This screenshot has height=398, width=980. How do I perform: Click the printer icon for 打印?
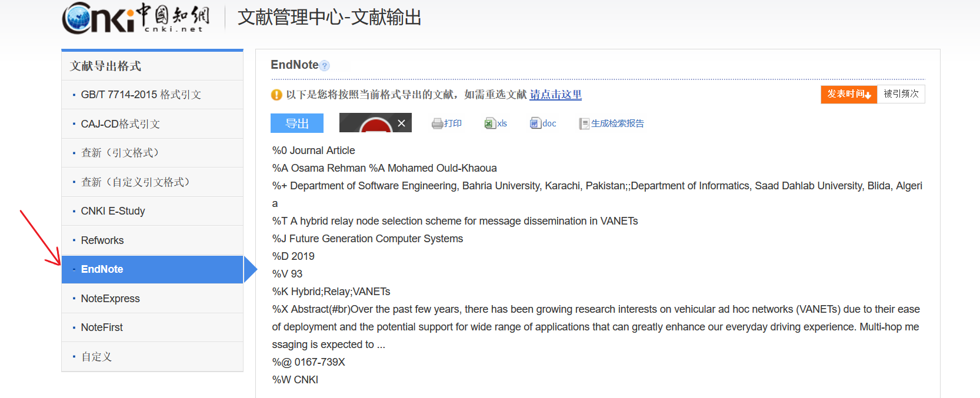(437, 123)
